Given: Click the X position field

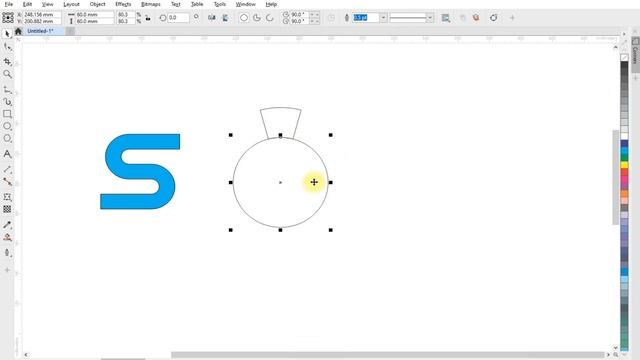Looking at the screenshot, I should tap(42, 14).
